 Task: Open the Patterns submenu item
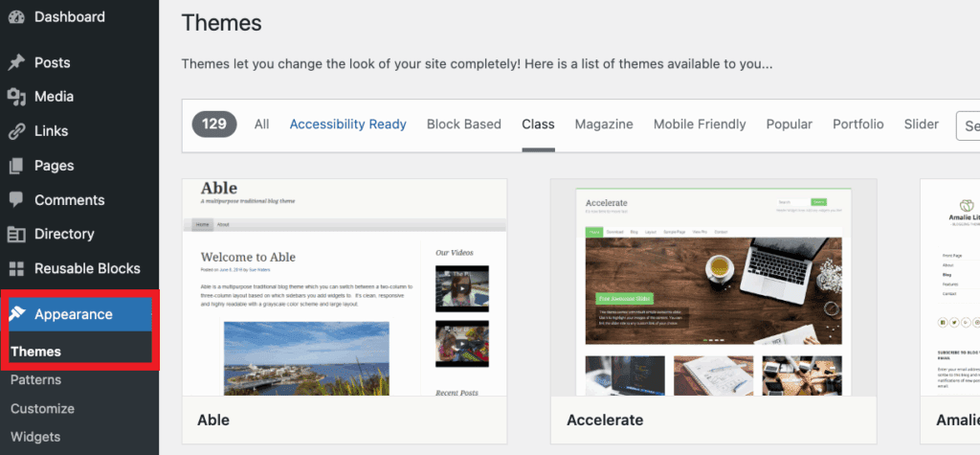35,380
